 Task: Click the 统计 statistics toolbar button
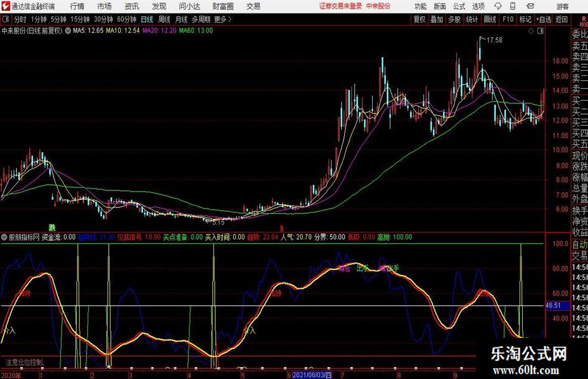click(472, 19)
